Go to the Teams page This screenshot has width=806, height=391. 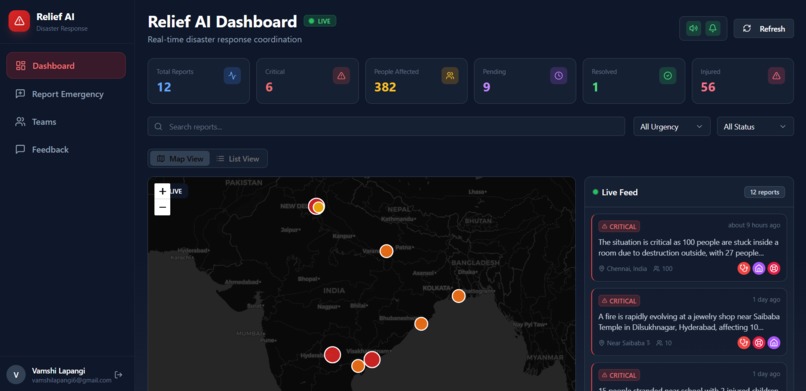coord(66,122)
